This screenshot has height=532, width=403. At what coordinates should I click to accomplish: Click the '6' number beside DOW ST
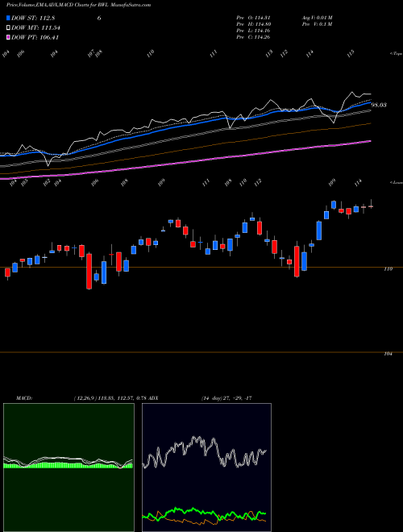coord(99,18)
